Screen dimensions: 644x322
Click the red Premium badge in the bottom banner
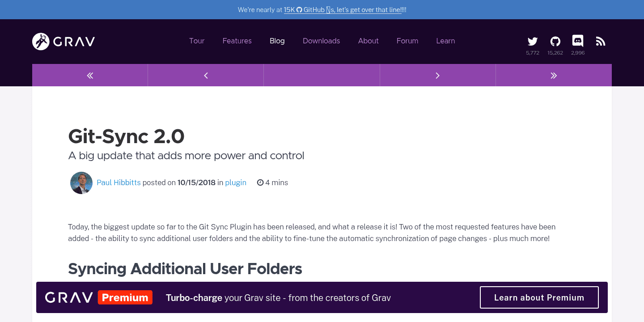[125, 297]
